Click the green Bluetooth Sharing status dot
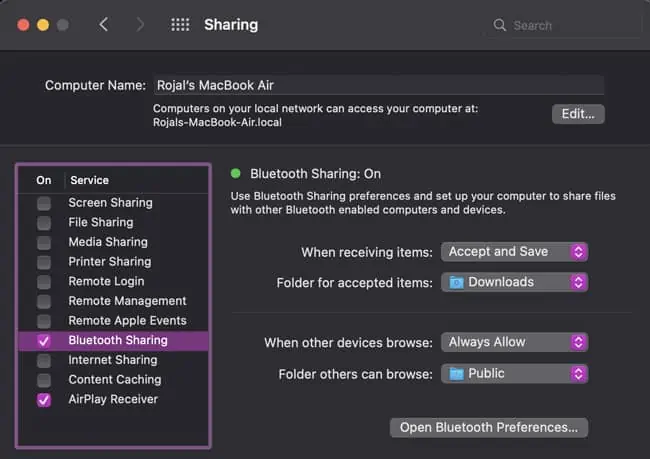650x459 pixels. coord(236,173)
